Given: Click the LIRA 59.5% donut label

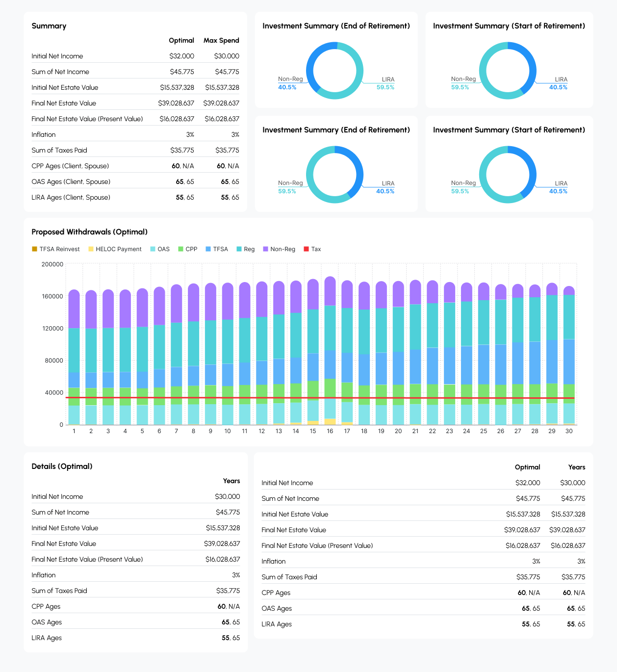Looking at the screenshot, I should coord(386,83).
